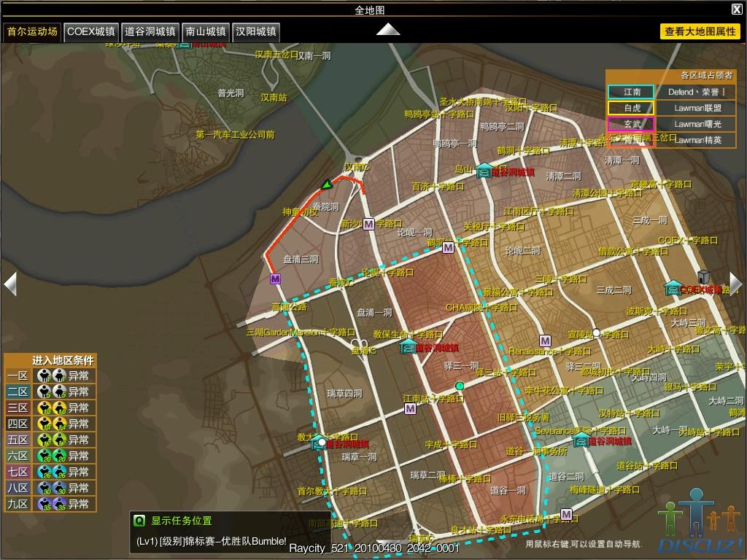
Task: Click the interchange icon at 盘浦IC
Action: 359,343
